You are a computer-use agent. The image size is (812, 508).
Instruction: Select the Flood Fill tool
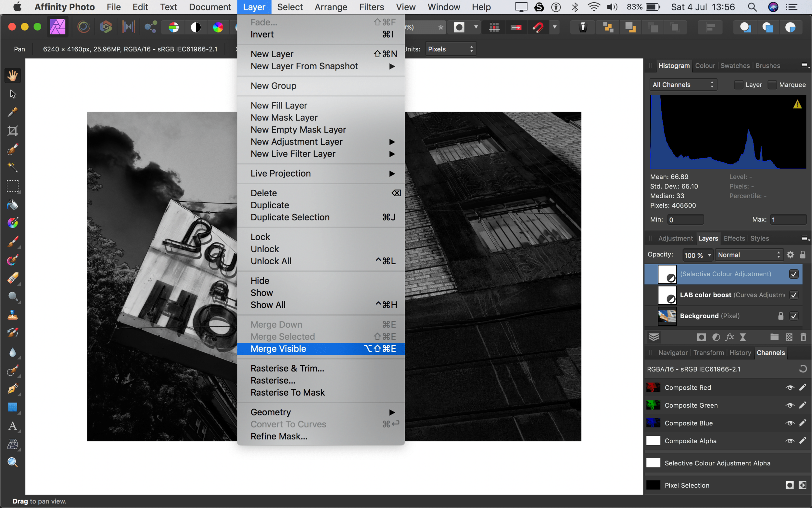click(x=12, y=205)
